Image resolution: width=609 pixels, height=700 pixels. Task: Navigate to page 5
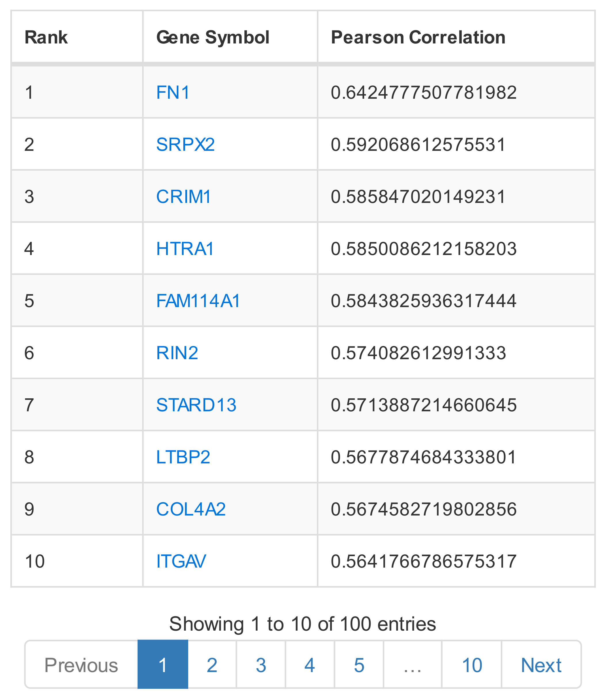coord(359,665)
